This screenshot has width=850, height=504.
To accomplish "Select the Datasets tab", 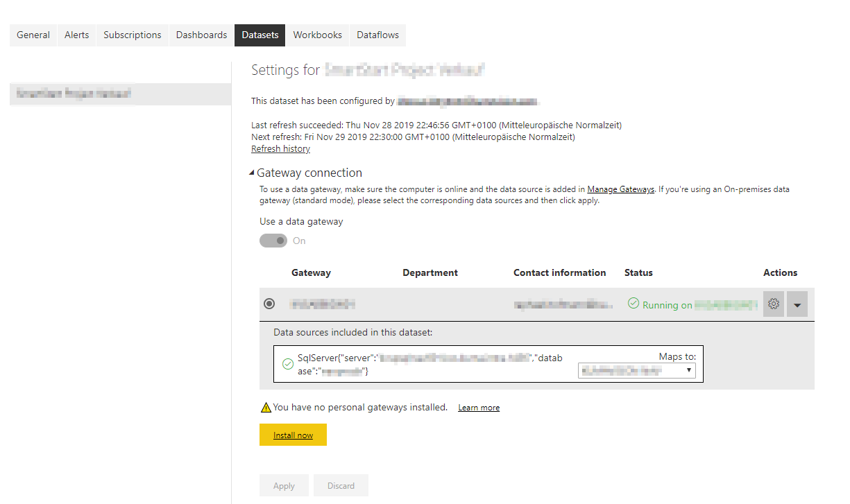I will pyautogui.click(x=260, y=35).
